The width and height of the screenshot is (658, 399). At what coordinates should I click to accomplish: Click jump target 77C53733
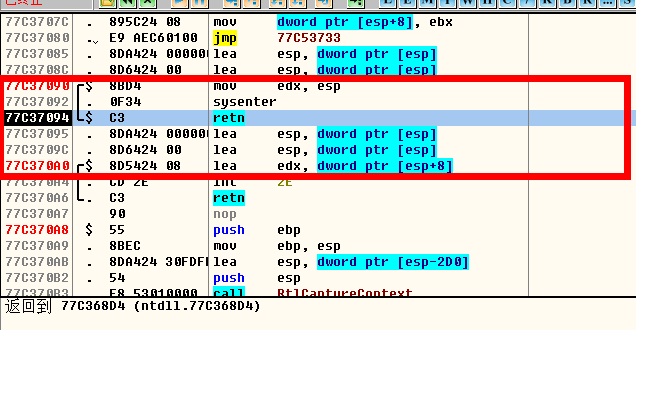[309, 38]
